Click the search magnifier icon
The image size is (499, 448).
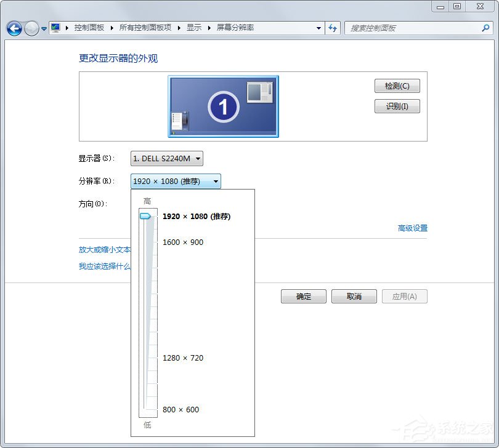[486, 28]
